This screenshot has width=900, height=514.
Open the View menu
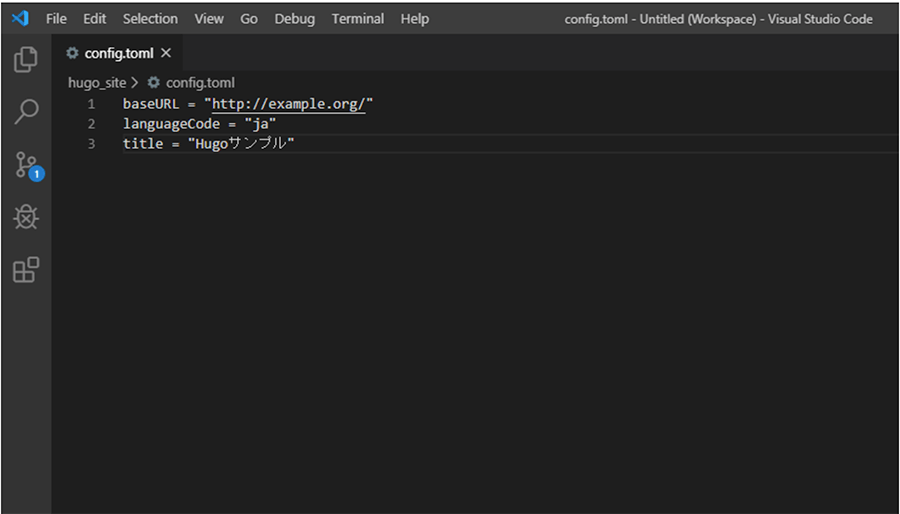[x=209, y=19]
